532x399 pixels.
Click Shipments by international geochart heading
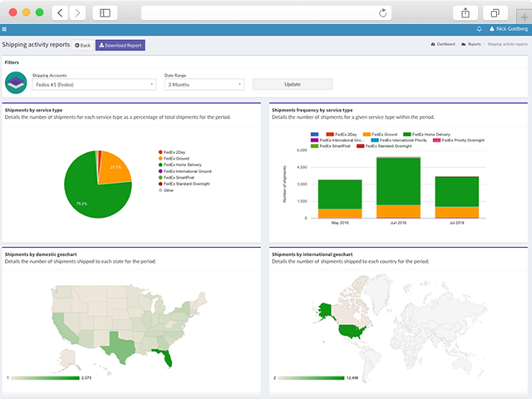tap(312, 254)
